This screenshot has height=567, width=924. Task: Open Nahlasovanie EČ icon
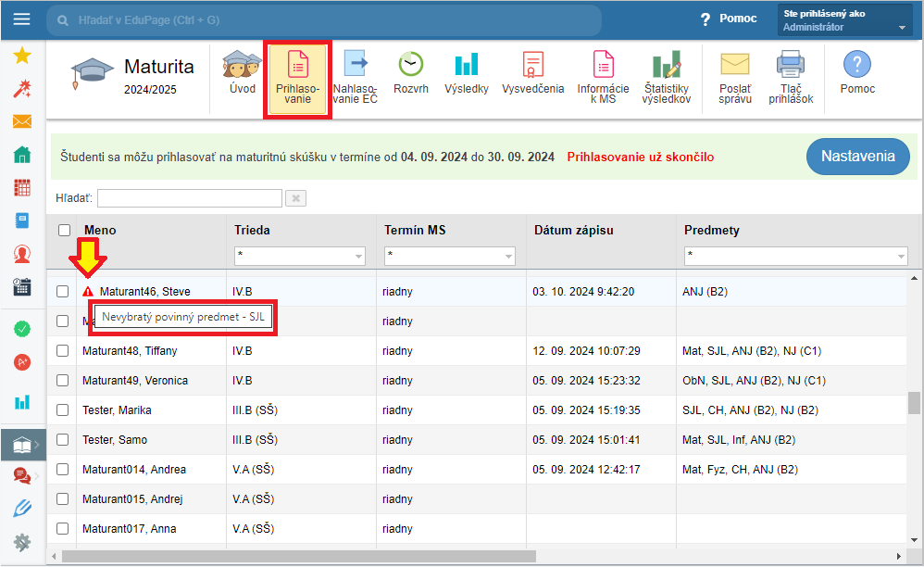pyautogui.click(x=356, y=64)
